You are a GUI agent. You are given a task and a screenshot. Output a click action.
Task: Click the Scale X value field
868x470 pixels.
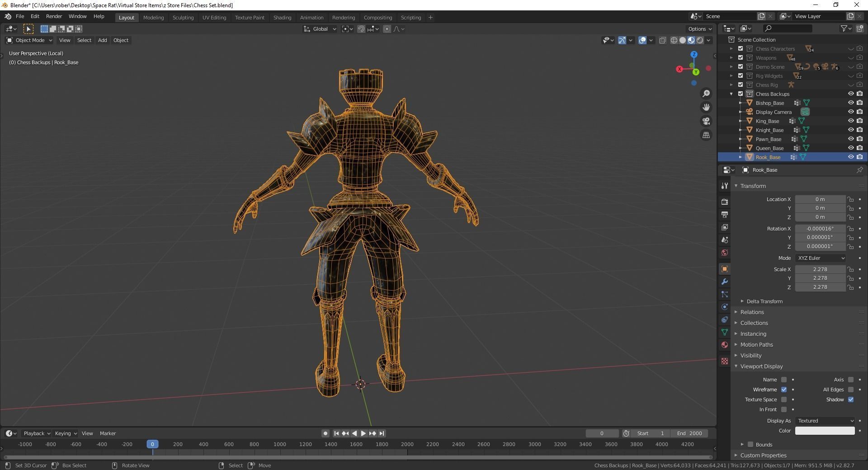(x=820, y=269)
